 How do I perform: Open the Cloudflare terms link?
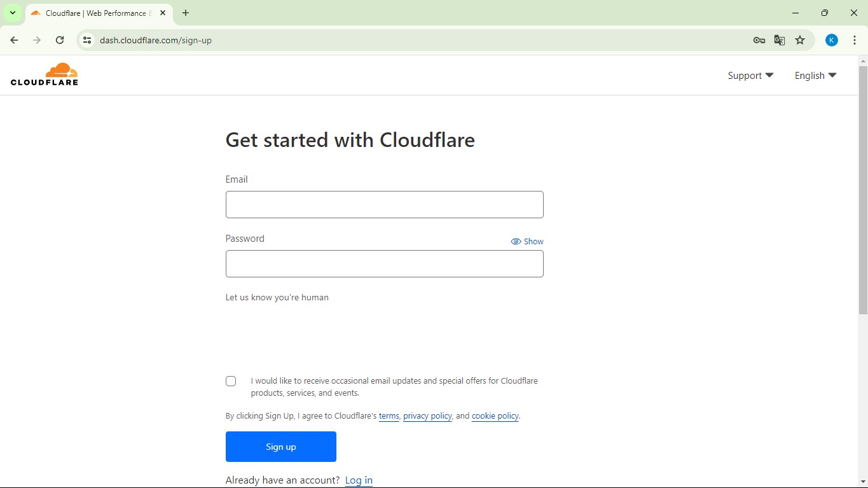point(389,416)
